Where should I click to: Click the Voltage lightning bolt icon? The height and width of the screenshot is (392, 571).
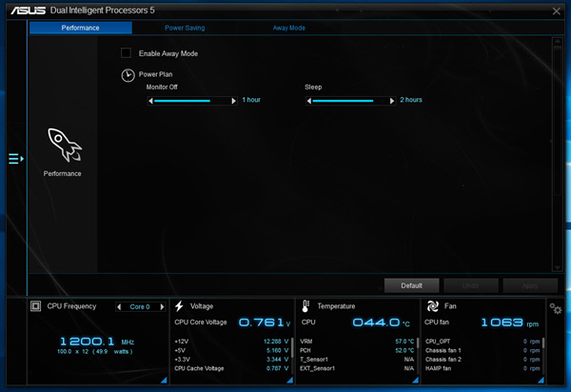point(179,306)
